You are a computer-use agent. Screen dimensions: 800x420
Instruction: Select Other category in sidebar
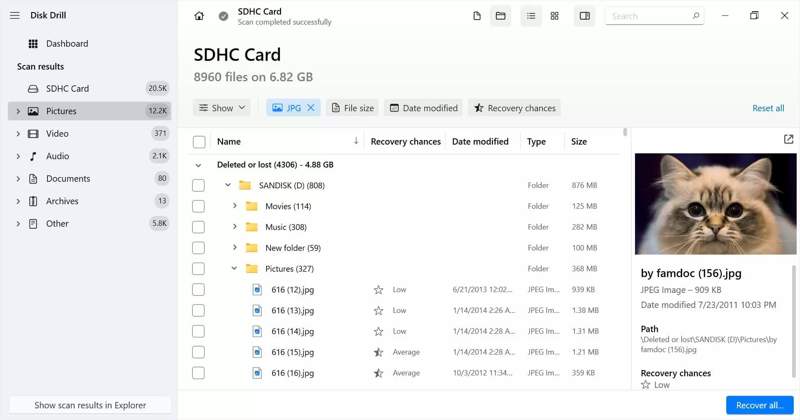point(89,223)
